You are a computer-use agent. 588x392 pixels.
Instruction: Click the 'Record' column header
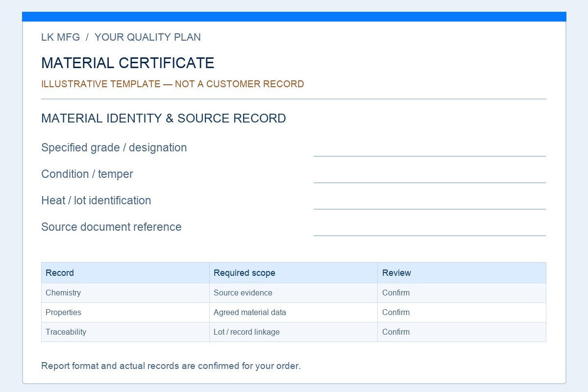tap(125, 273)
